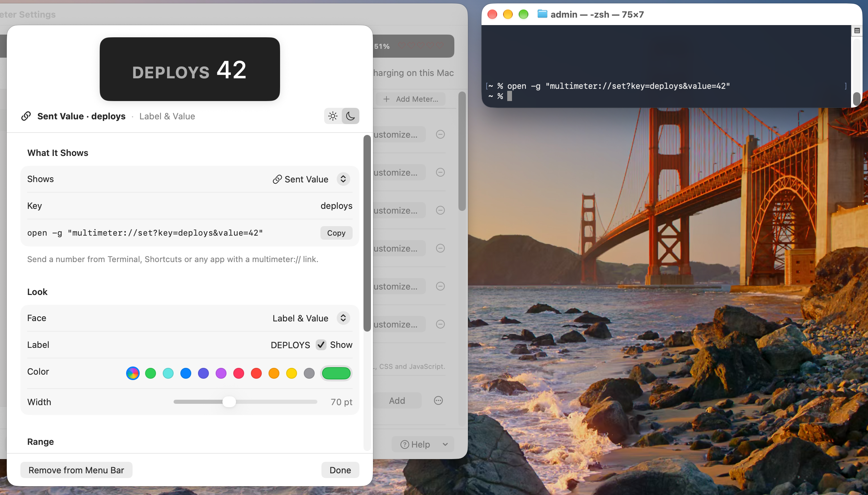868x495 pixels.
Task: Click the ellipsis icon beside Add
Action: [x=439, y=401]
